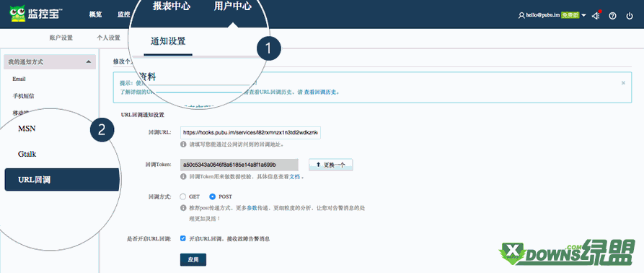644x273 pixels.
Task: Click the 回调方式 label
Action: pos(160,197)
